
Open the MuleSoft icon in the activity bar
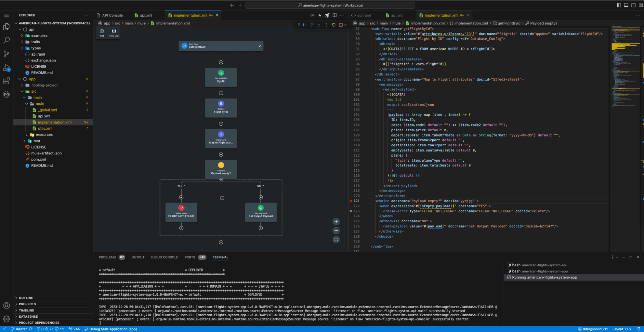[x=6, y=95]
